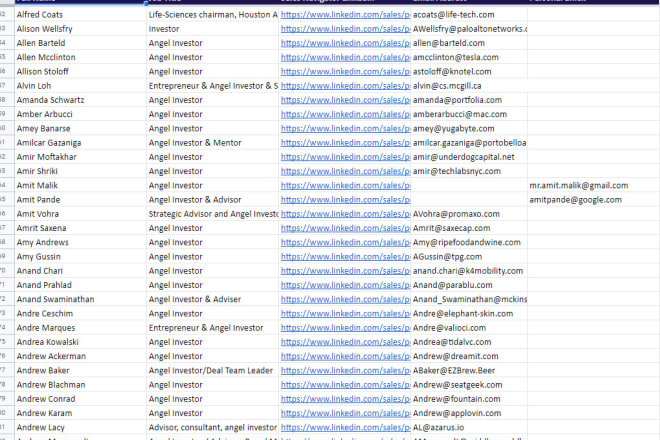Screen dimensions: 660x440
Task: Select the AVohra@promaxo.com email cell
Action: [469, 214]
